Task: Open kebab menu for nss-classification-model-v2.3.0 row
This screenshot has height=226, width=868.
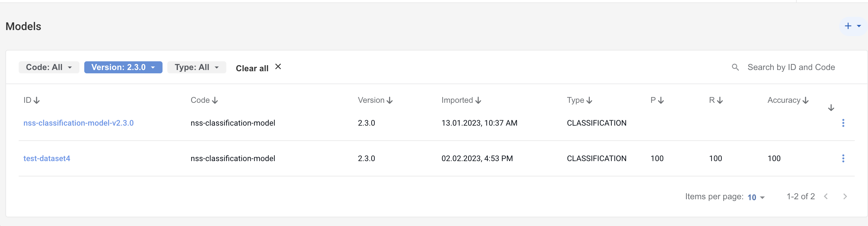Action: pos(843,123)
